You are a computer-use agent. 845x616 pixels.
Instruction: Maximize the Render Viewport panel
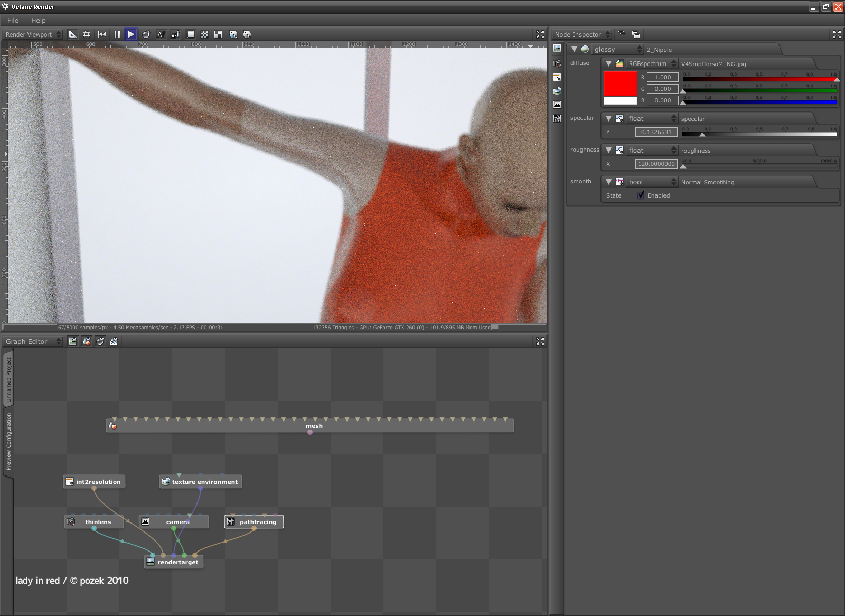pos(540,34)
